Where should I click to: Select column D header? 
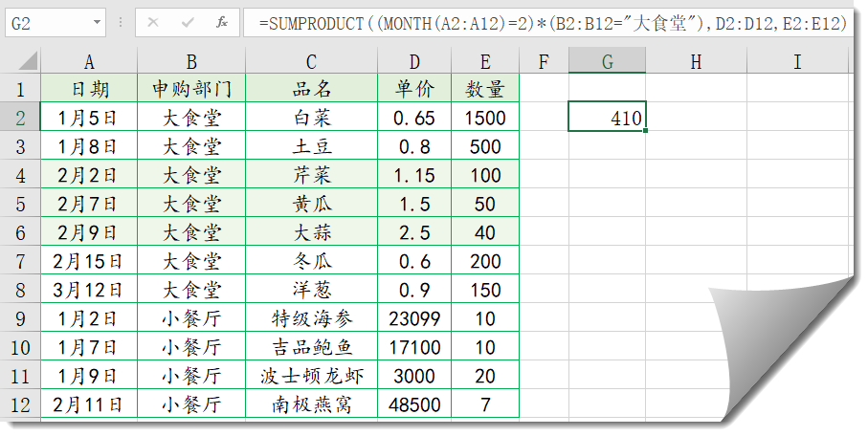point(414,61)
